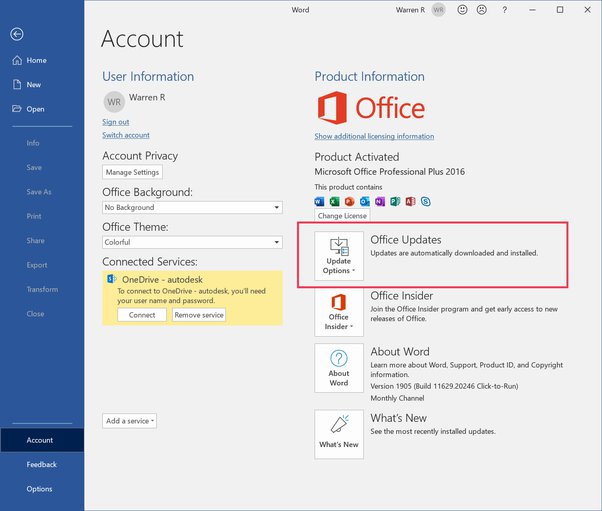Click the Manage Settings button
This screenshot has width=602, height=511.
[132, 172]
